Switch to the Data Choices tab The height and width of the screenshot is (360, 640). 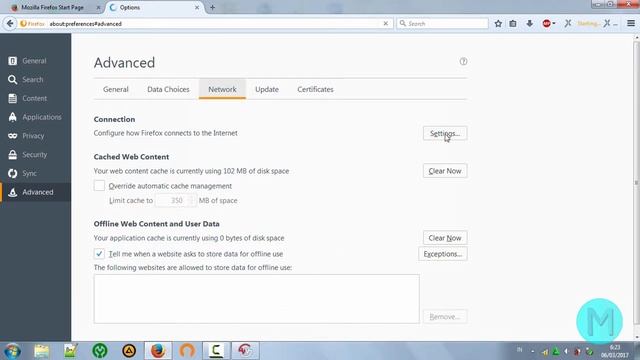click(168, 89)
